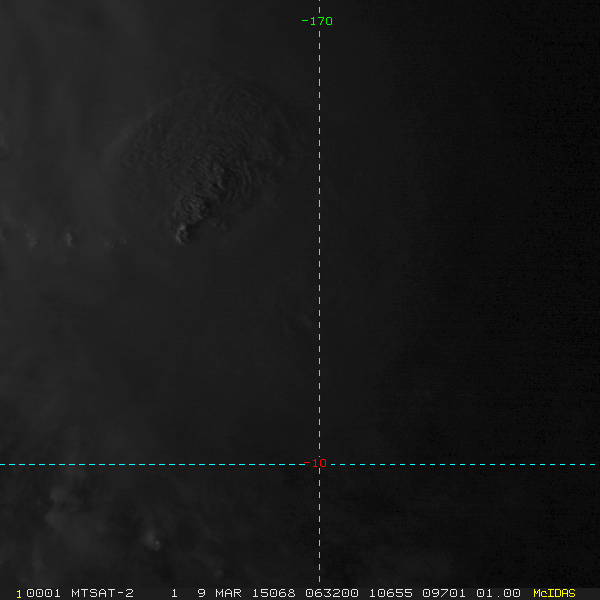The height and width of the screenshot is (600, 600).
Task: Click the green -170 longitude label
Action: (x=317, y=21)
